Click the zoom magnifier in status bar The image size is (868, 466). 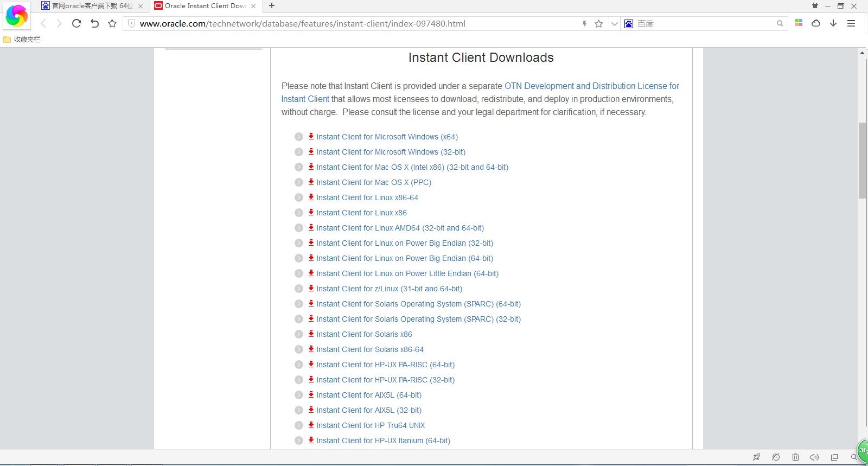coord(853,457)
